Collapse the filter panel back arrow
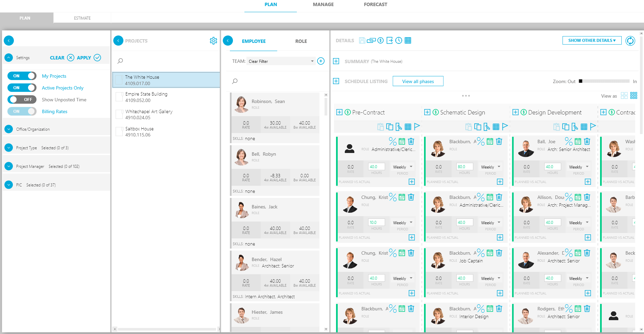 point(9,41)
